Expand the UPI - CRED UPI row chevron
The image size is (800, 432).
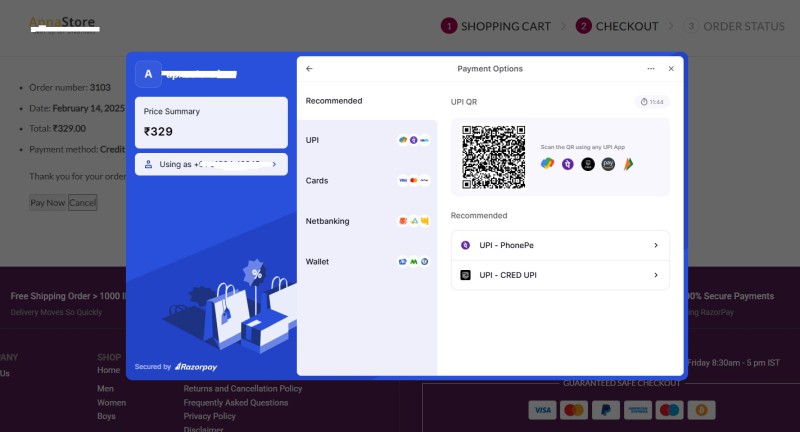(656, 275)
